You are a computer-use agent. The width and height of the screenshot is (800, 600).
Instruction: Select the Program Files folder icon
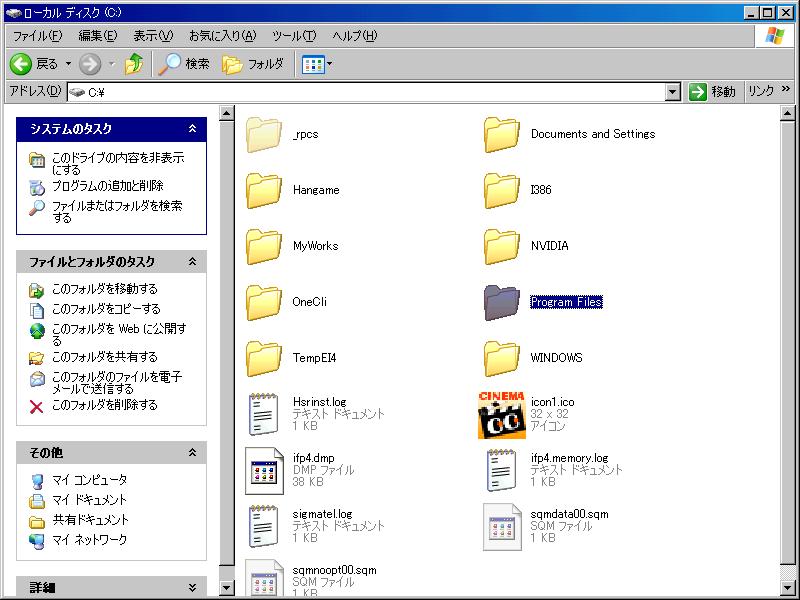(x=501, y=302)
